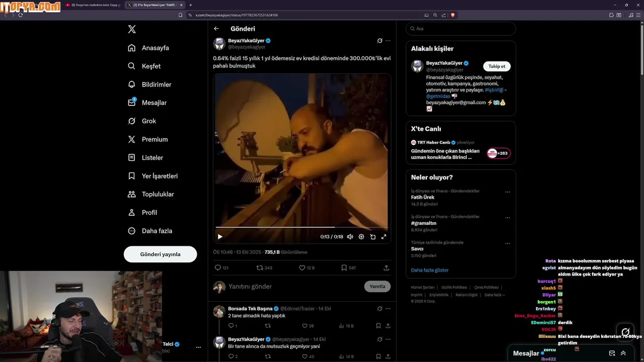
Task: Open Keşfet search page
Action: 144,66
